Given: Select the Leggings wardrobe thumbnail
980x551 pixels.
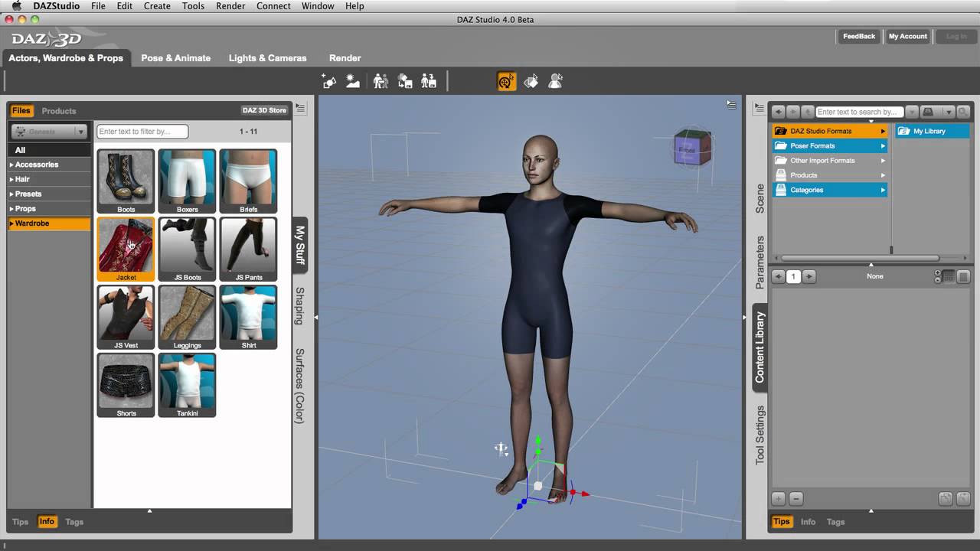Looking at the screenshot, I should (187, 318).
